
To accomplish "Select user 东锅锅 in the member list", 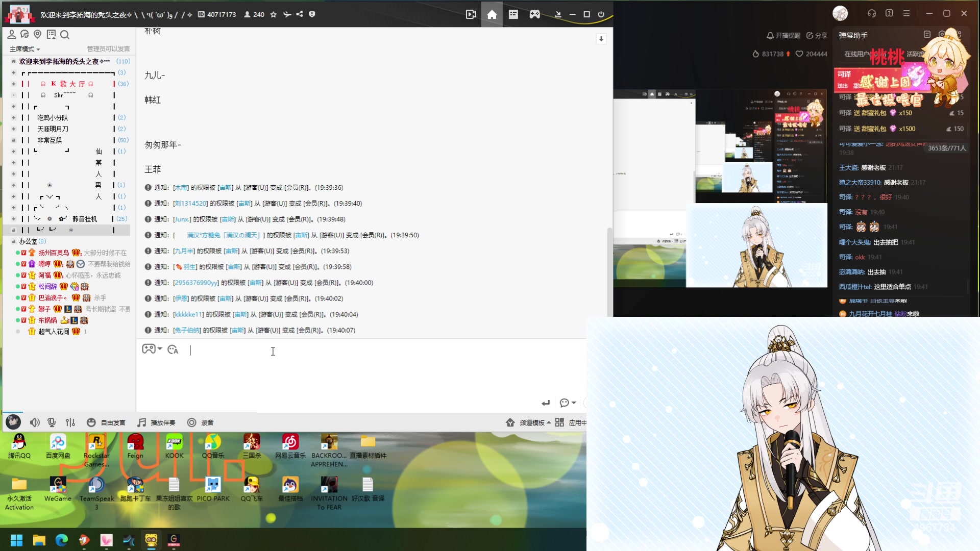I will pos(48,320).
